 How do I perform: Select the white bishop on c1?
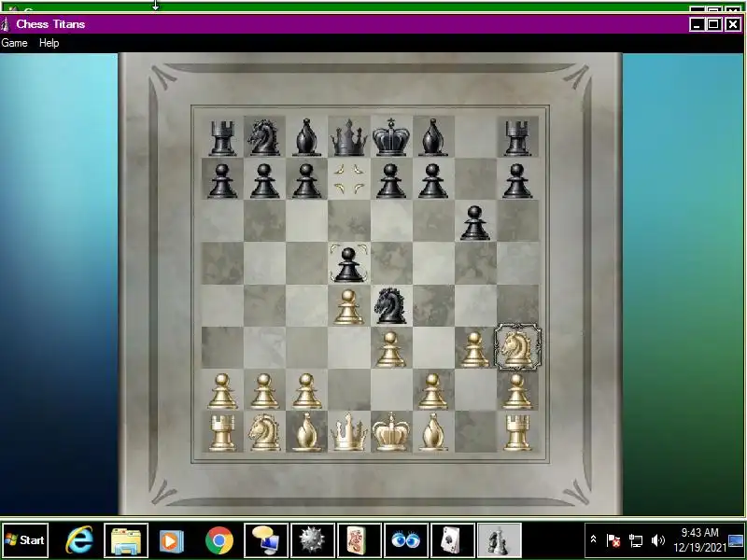tap(306, 431)
